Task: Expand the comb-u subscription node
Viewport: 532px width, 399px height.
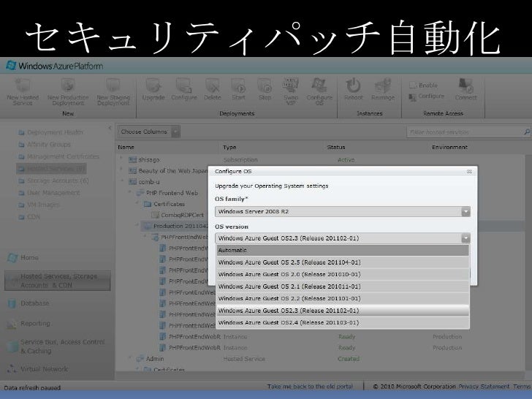Action: pyautogui.click(x=123, y=181)
